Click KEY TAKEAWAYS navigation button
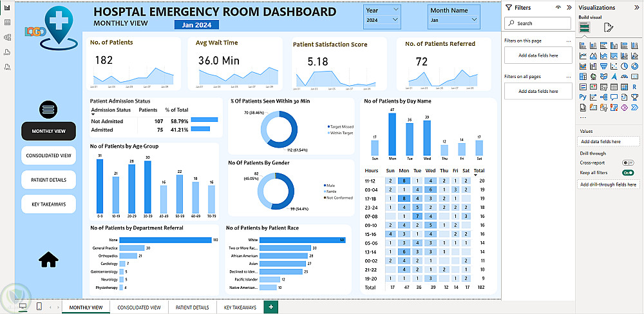 [48, 204]
